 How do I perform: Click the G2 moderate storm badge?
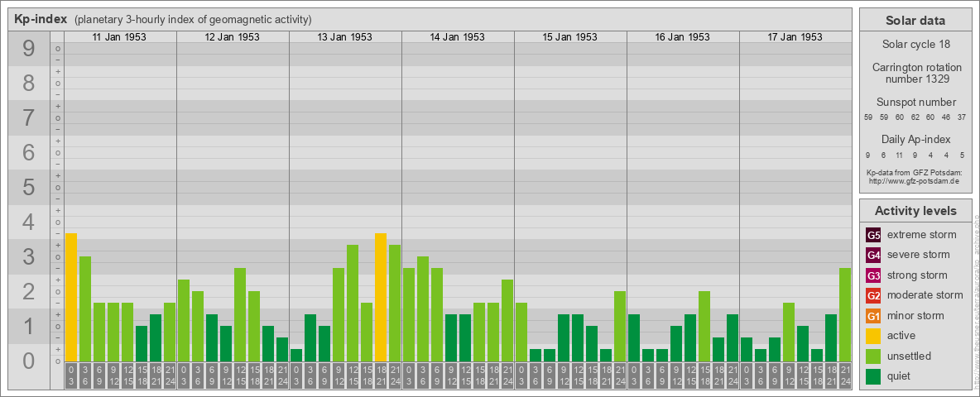873,295
